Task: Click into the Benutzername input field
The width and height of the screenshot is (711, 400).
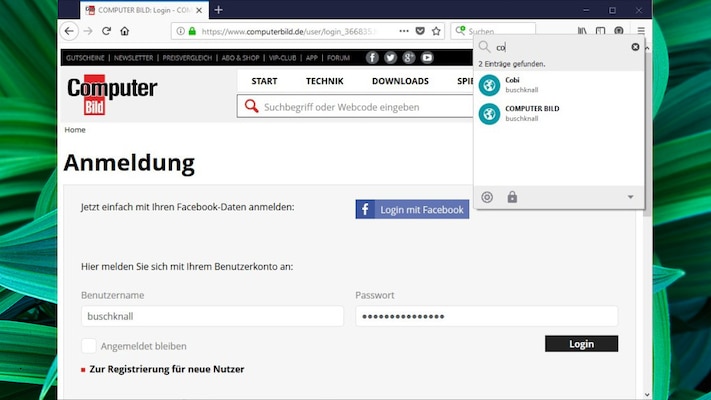Action: [x=212, y=316]
